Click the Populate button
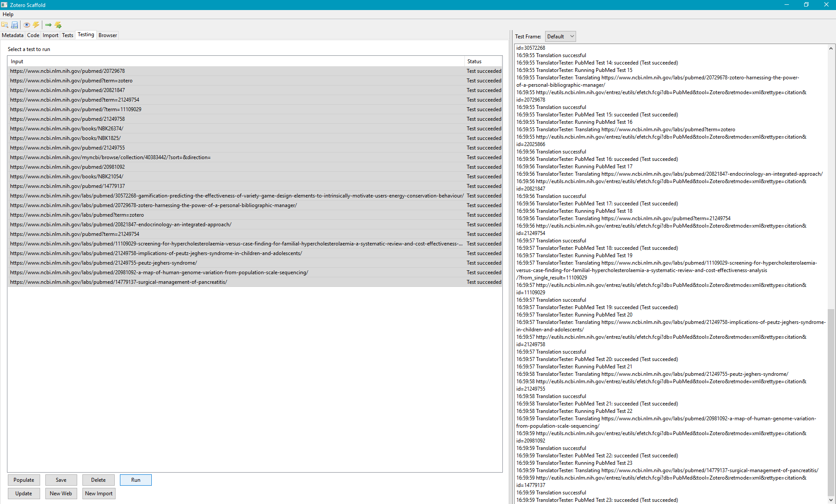836x504 pixels. tap(24, 480)
